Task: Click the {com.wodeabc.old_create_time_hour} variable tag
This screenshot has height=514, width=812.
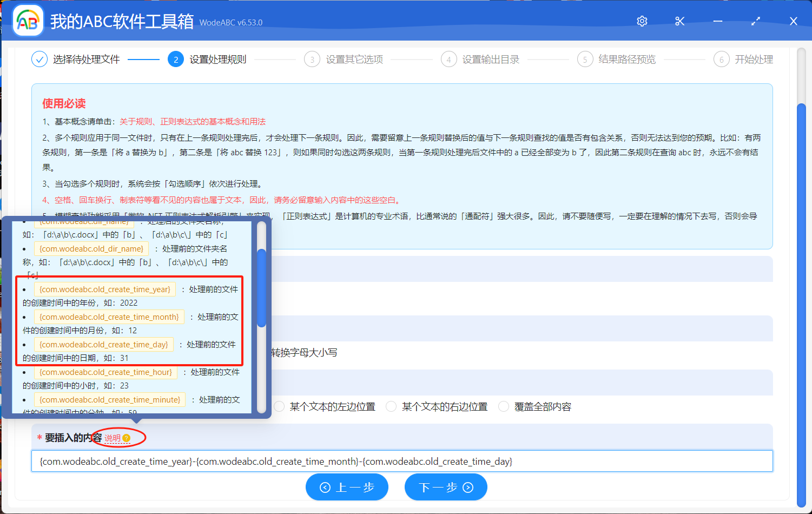Action: click(105, 372)
